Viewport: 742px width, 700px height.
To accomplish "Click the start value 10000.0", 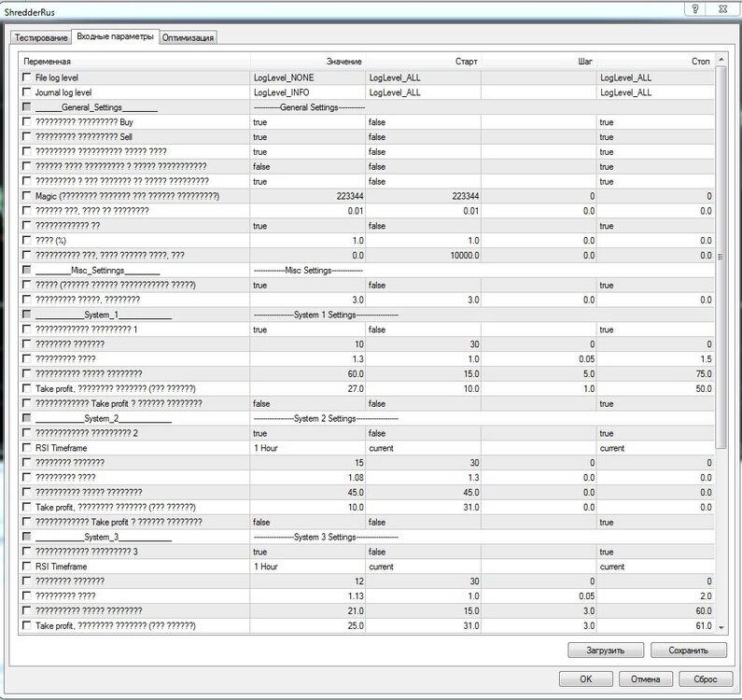I will 464,255.
